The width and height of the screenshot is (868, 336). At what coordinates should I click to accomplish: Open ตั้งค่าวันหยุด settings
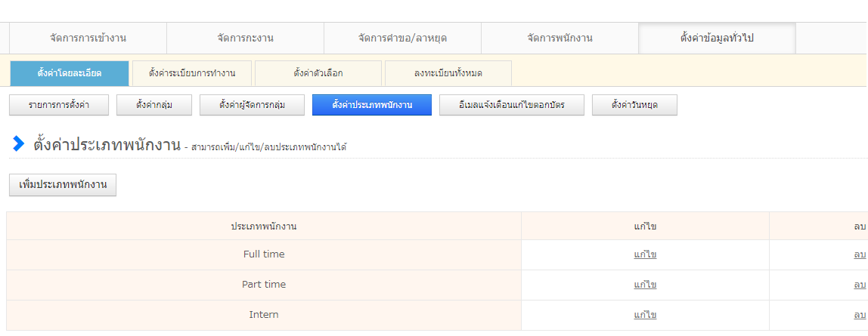(x=634, y=105)
